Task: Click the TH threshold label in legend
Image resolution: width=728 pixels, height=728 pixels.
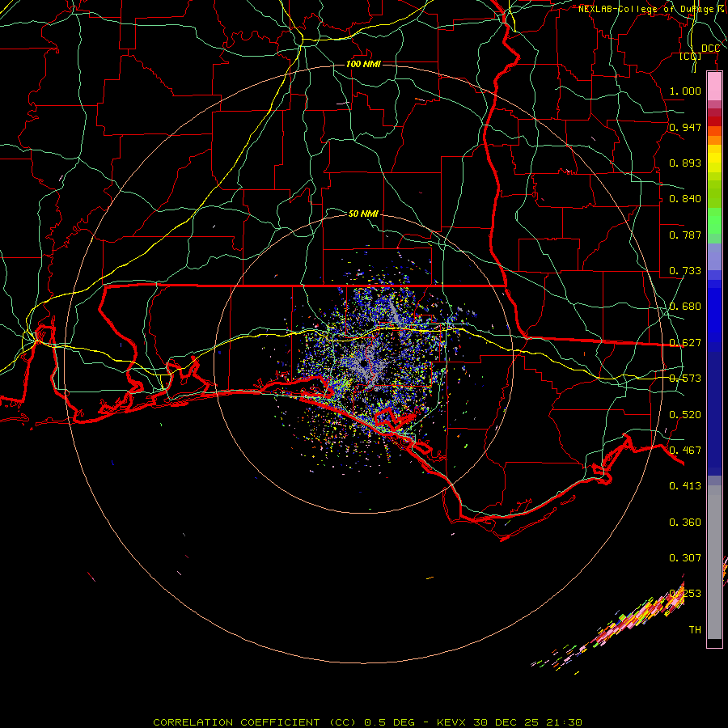Action: [x=695, y=630]
